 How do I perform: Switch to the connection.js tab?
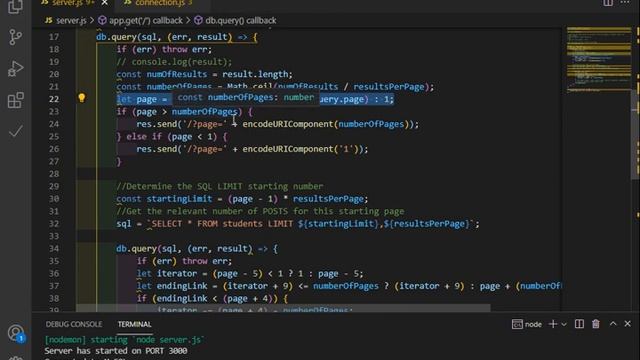(x=159, y=3)
